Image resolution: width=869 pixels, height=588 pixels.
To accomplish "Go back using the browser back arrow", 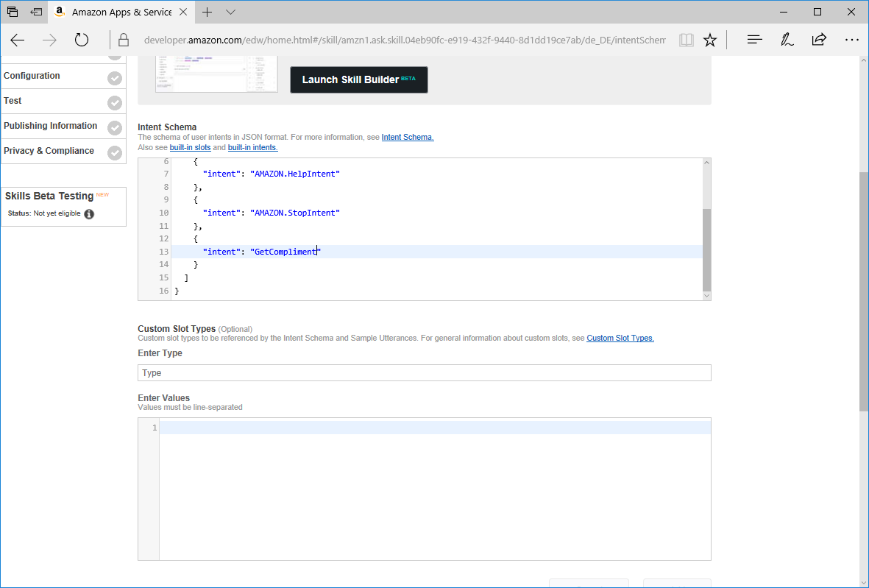I will tap(18, 40).
